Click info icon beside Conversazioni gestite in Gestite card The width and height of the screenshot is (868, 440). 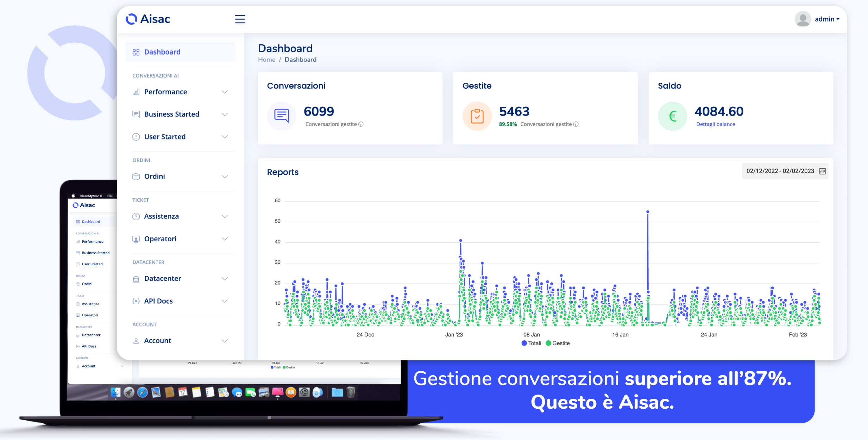(x=576, y=124)
